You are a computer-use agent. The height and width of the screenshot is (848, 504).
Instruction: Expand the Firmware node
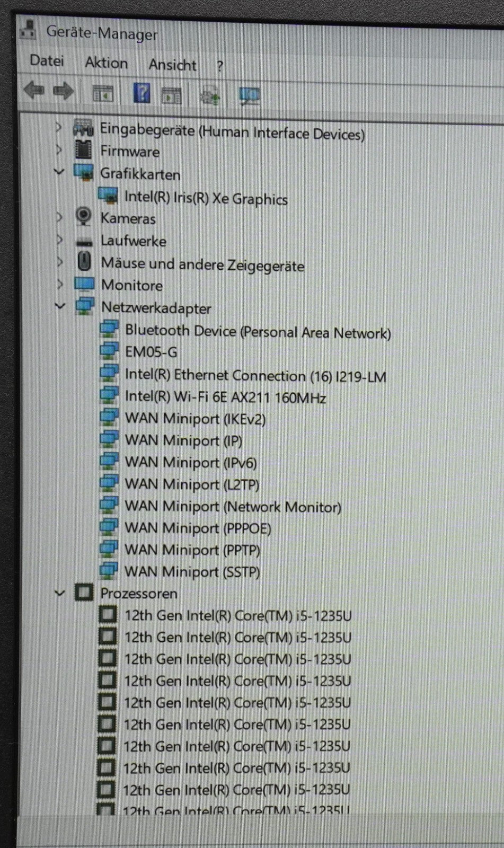coord(59,150)
